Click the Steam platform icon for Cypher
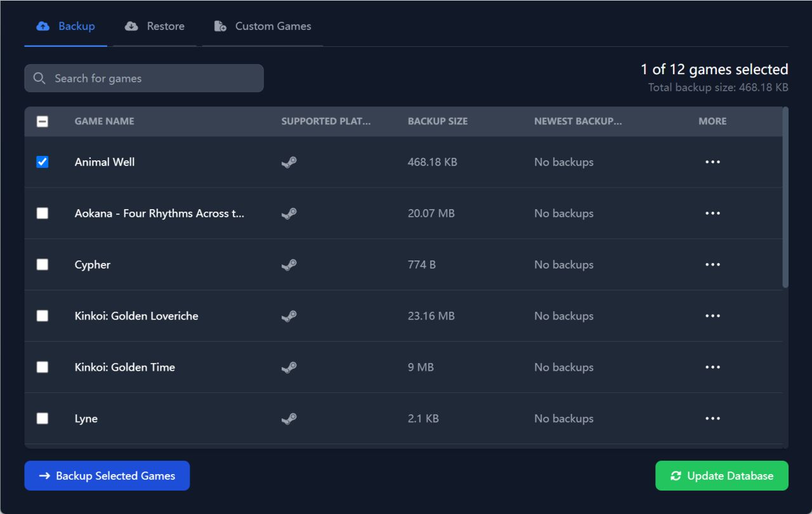Image resolution: width=812 pixels, height=514 pixels. pos(289,265)
